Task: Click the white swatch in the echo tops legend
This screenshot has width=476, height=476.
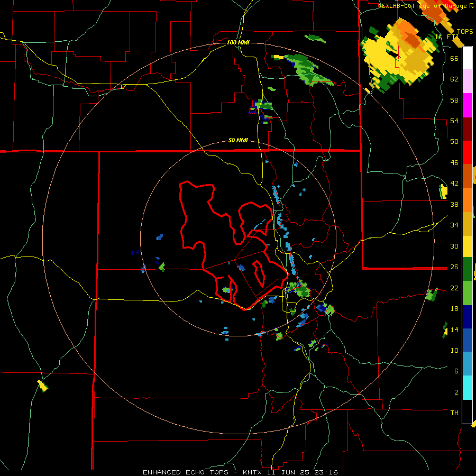Action: pos(467,58)
